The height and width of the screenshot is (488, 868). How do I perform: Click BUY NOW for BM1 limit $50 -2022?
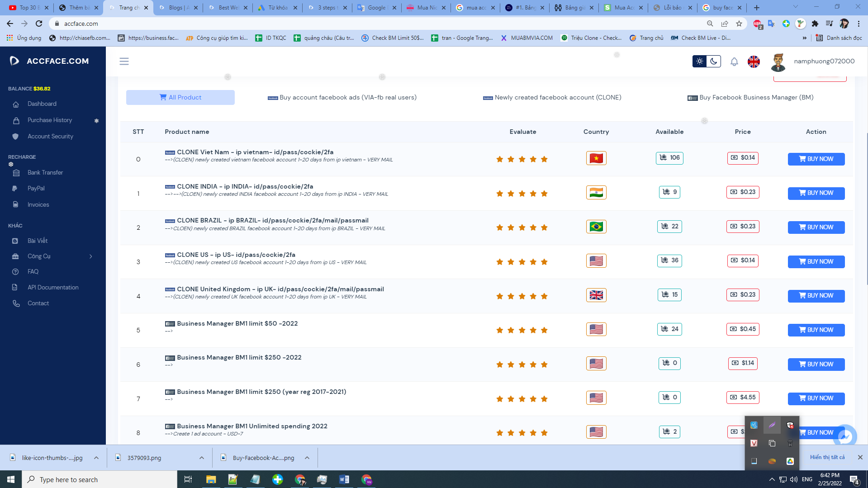pyautogui.click(x=816, y=330)
